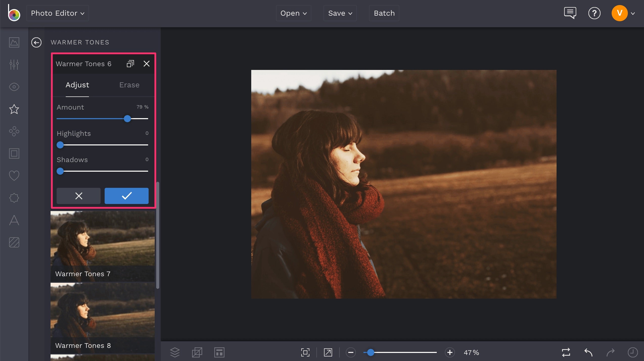This screenshot has height=361, width=644.
Task: Open the Layers panel
Action: tap(175, 353)
